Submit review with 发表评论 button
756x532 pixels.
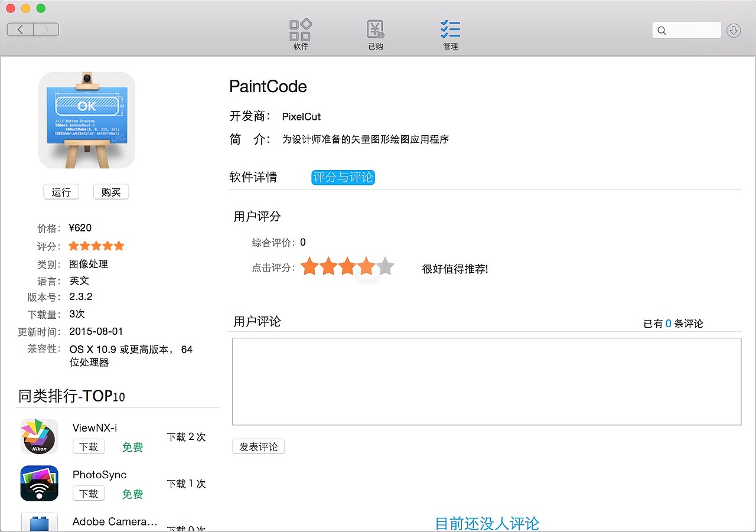pos(258,447)
